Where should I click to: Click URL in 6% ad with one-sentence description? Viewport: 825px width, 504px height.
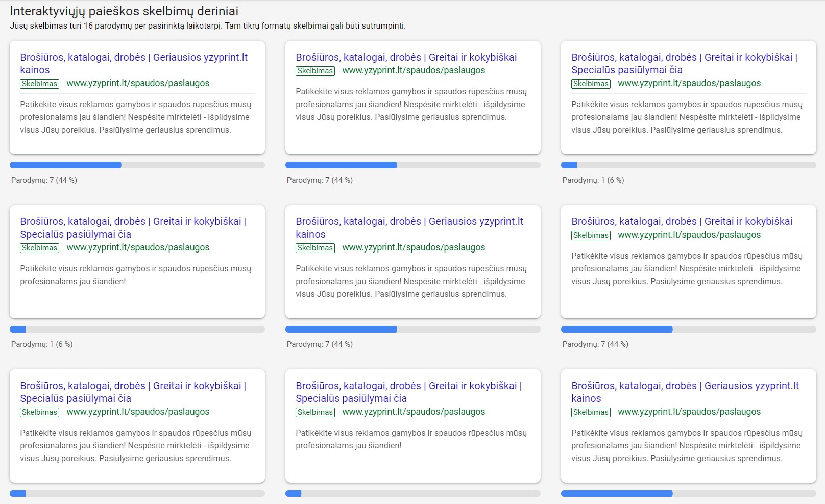click(138, 247)
